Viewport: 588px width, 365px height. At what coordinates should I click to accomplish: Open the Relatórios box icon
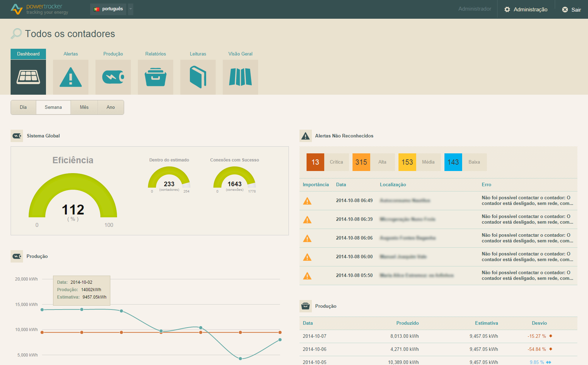coord(156,77)
